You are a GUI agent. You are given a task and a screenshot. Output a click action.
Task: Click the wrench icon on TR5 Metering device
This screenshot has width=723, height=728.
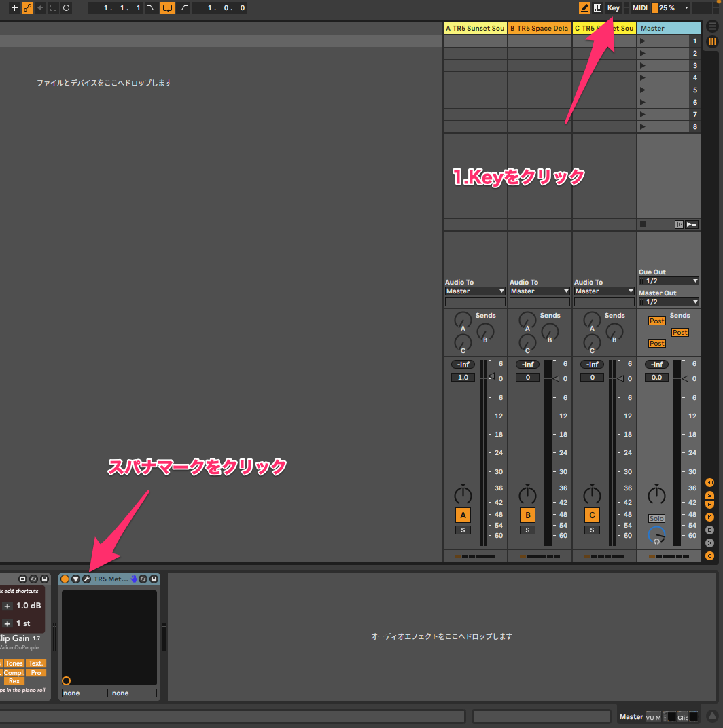pos(87,579)
